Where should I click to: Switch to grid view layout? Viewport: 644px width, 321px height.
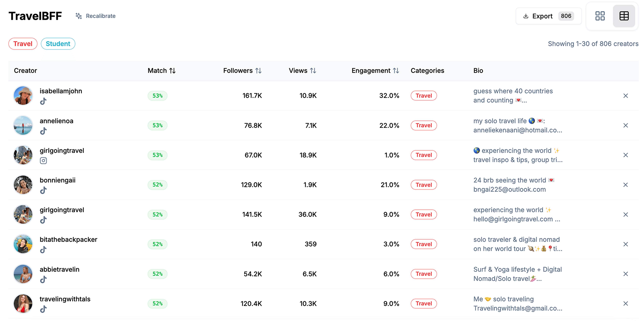[600, 16]
